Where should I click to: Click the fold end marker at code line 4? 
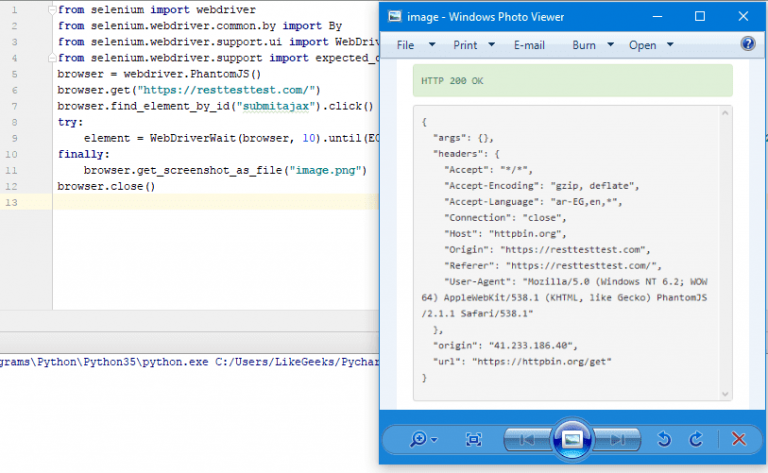tap(52, 58)
